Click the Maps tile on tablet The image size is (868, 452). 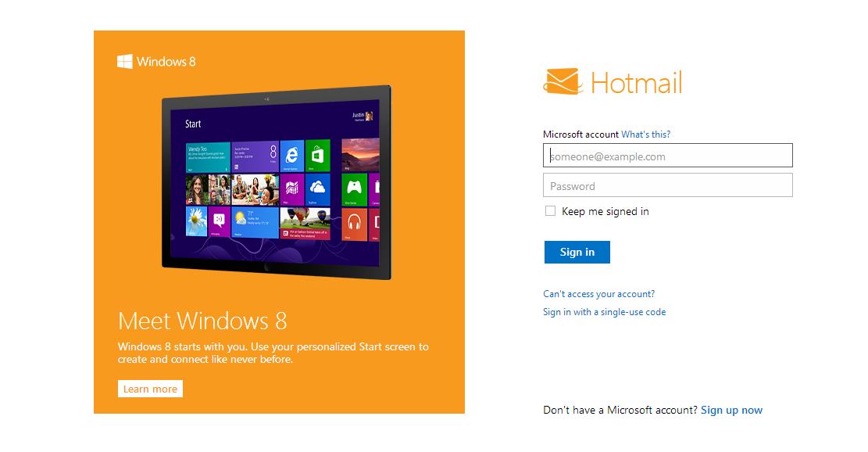291,190
